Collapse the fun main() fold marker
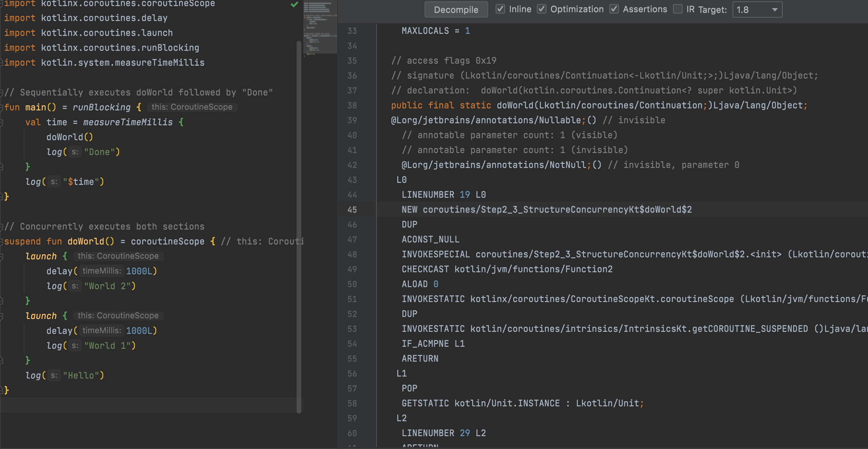This screenshot has height=449, width=868. [2, 107]
